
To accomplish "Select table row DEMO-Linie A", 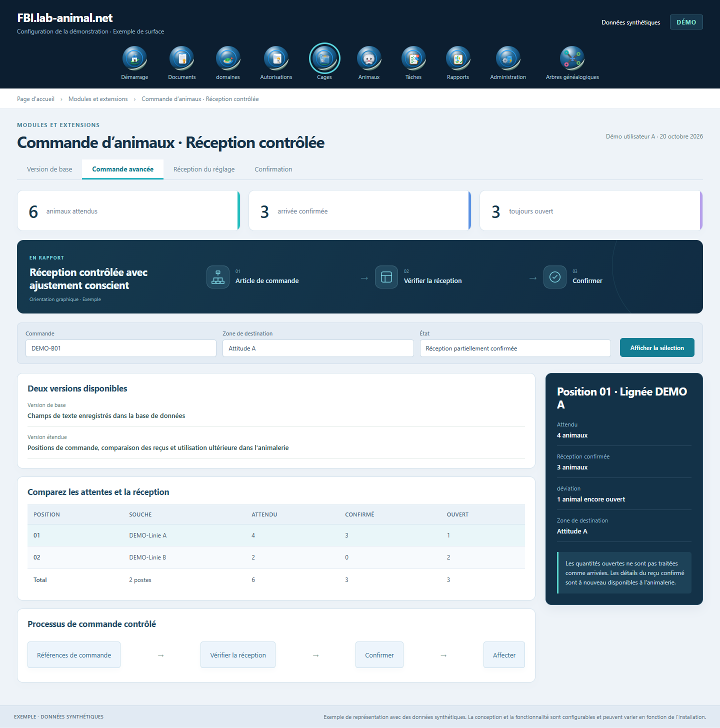I will 276,535.
